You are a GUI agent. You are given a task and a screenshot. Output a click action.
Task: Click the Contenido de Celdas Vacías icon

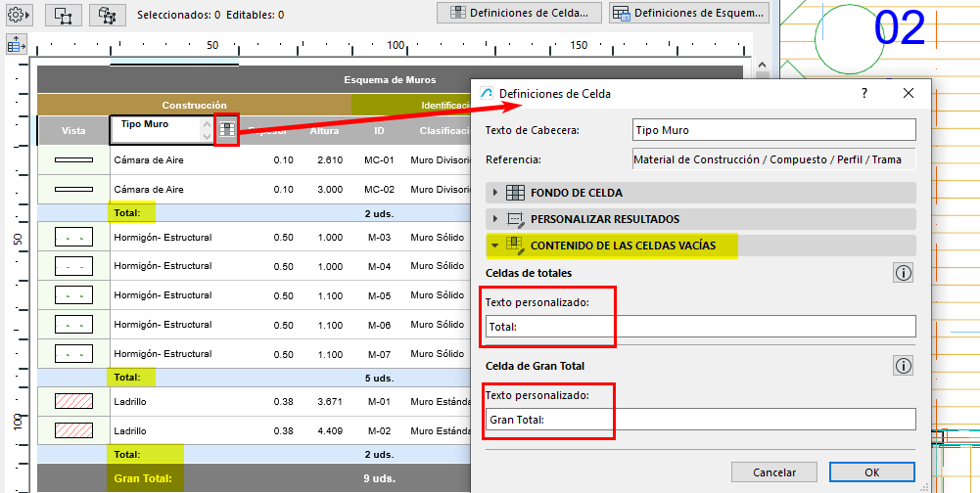515,246
